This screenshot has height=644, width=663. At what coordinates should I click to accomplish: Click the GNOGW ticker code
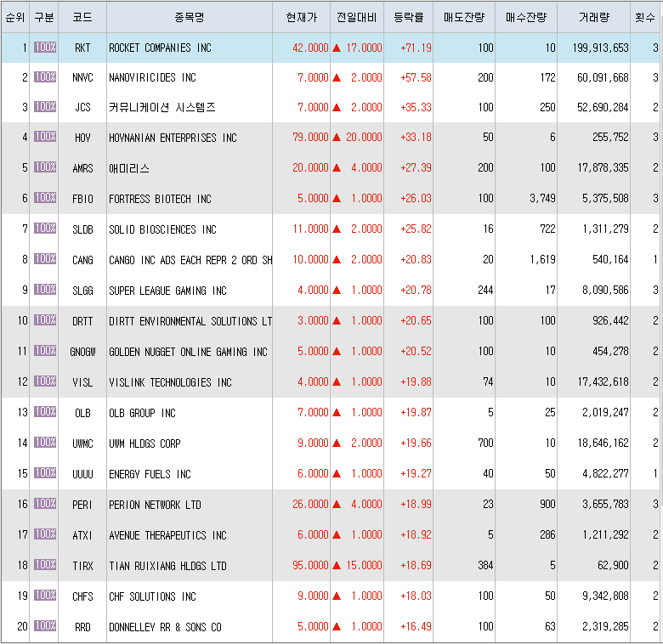pyautogui.click(x=82, y=352)
